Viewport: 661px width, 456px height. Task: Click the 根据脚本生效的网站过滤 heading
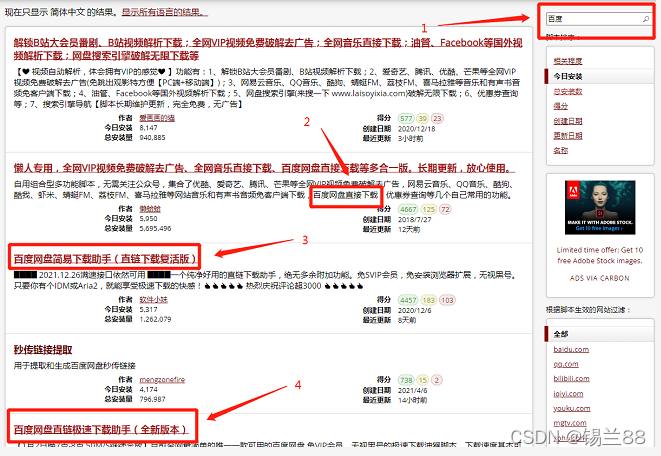point(588,310)
